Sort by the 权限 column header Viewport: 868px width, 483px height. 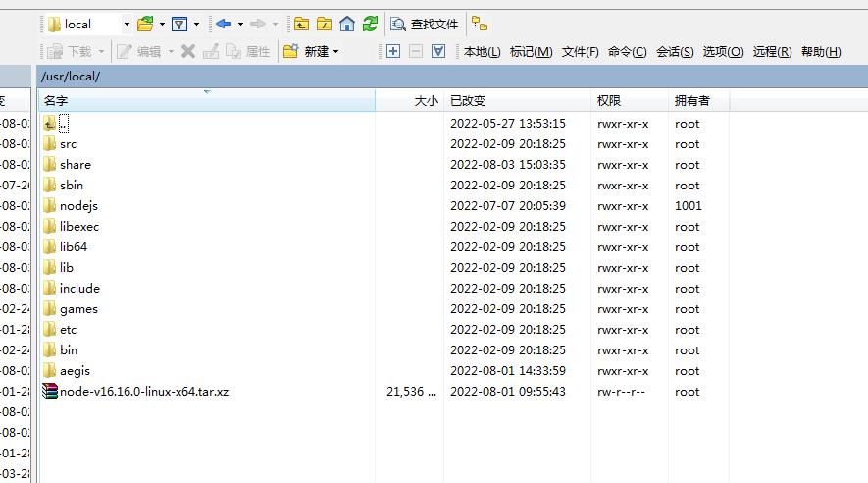630,101
